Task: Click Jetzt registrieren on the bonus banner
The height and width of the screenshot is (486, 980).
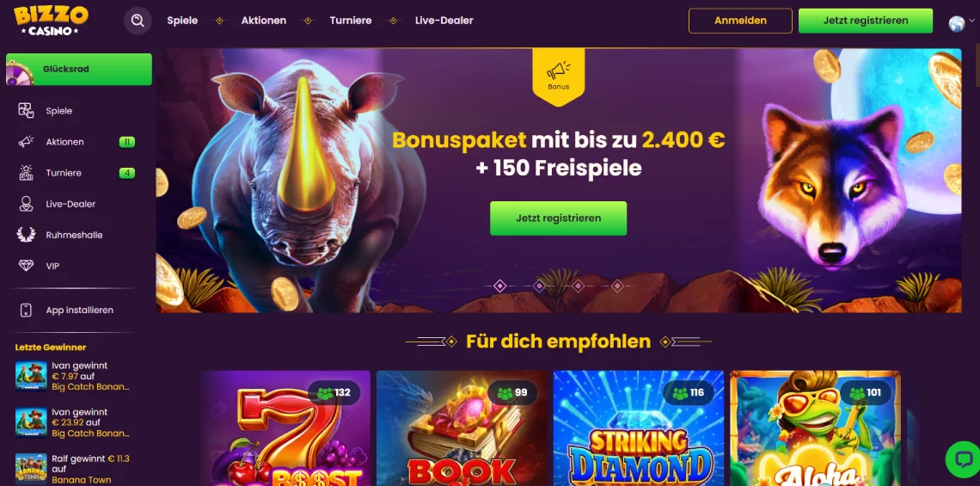Action: [x=558, y=218]
